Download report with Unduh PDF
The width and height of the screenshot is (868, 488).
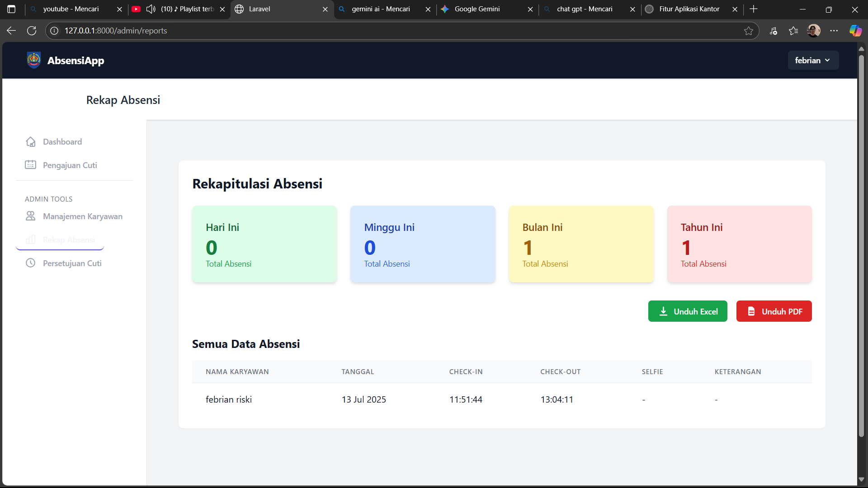(774, 311)
